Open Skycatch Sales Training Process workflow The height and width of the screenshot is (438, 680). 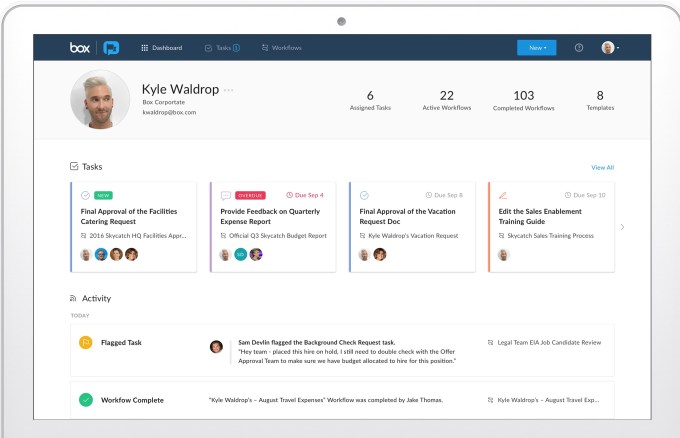[550, 236]
